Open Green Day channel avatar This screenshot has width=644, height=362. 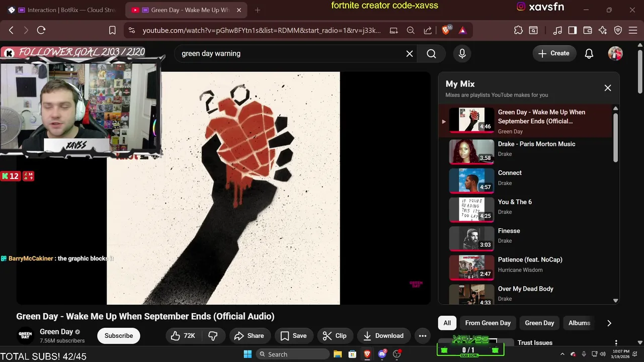(x=25, y=335)
